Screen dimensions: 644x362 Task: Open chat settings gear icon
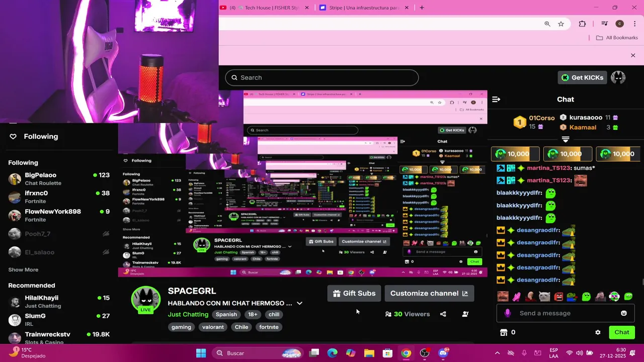598,332
